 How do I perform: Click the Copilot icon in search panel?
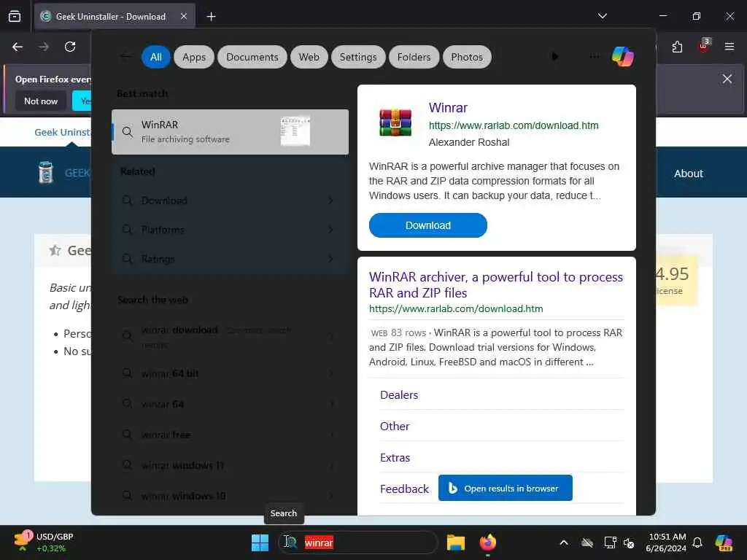tap(623, 57)
